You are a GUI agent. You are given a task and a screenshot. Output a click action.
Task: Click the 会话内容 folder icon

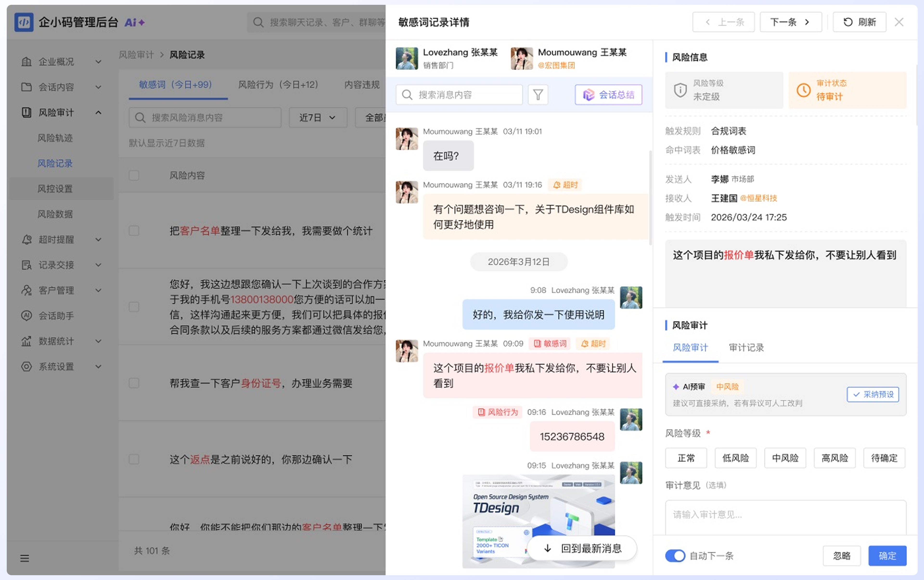(26, 87)
